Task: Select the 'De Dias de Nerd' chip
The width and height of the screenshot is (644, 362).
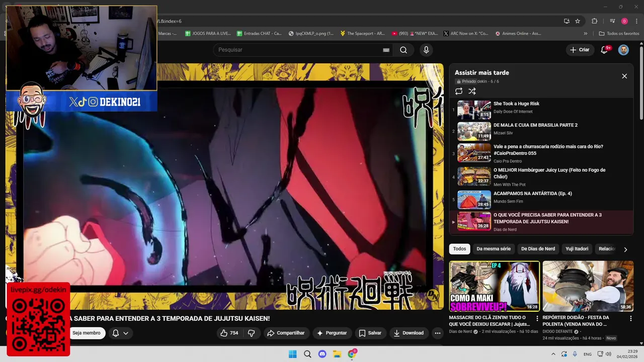Action: [538, 249]
